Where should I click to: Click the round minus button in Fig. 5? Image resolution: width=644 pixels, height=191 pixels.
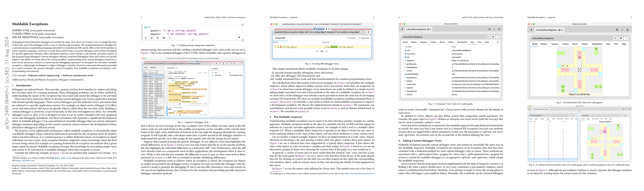coord(530,35)
